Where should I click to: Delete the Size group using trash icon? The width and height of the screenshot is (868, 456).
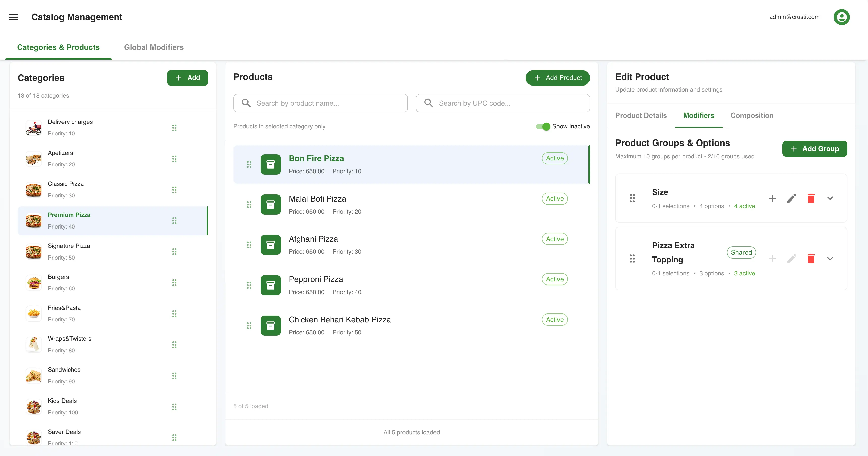[811, 198]
